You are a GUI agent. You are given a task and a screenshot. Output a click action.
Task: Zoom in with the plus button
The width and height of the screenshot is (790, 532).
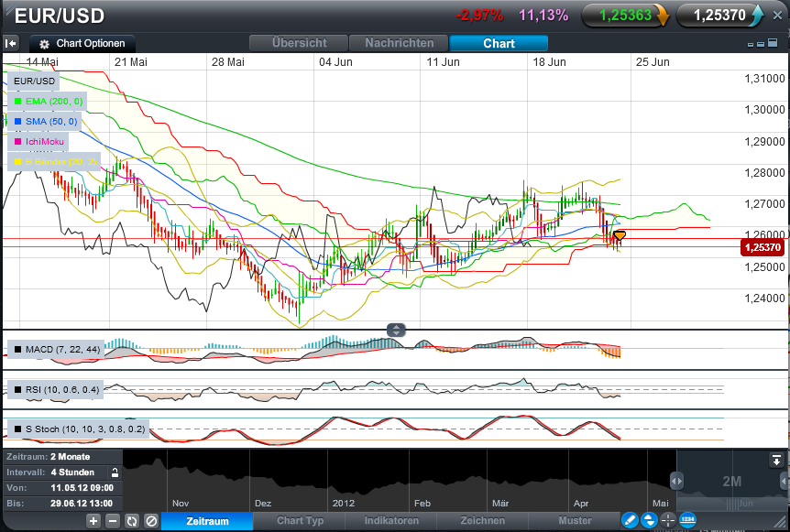coord(93,521)
